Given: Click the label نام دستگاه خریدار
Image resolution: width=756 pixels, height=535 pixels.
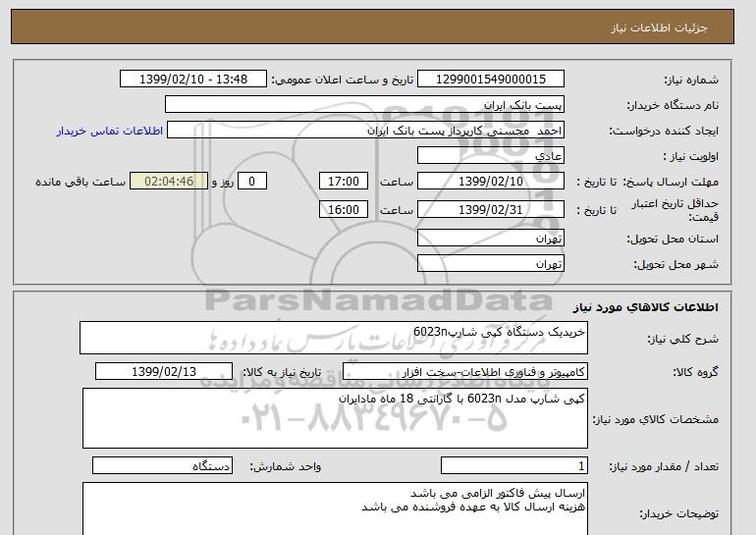Looking at the screenshot, I should click(673, 105).
